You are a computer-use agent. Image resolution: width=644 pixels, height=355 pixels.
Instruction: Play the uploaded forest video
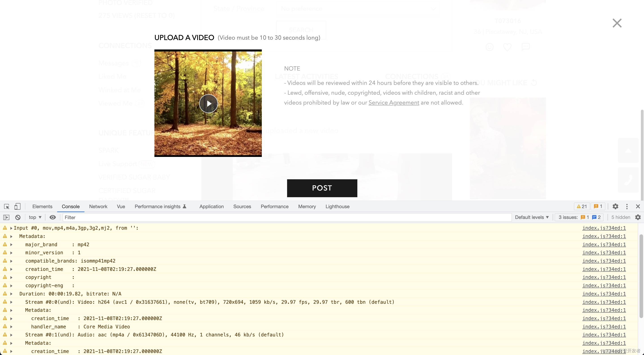pos(208,103)
